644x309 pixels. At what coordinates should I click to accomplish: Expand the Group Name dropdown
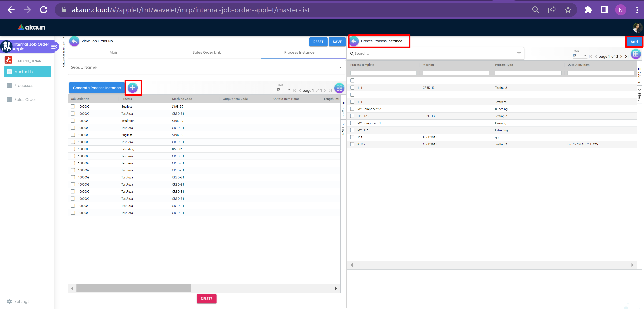click(340, 67)
